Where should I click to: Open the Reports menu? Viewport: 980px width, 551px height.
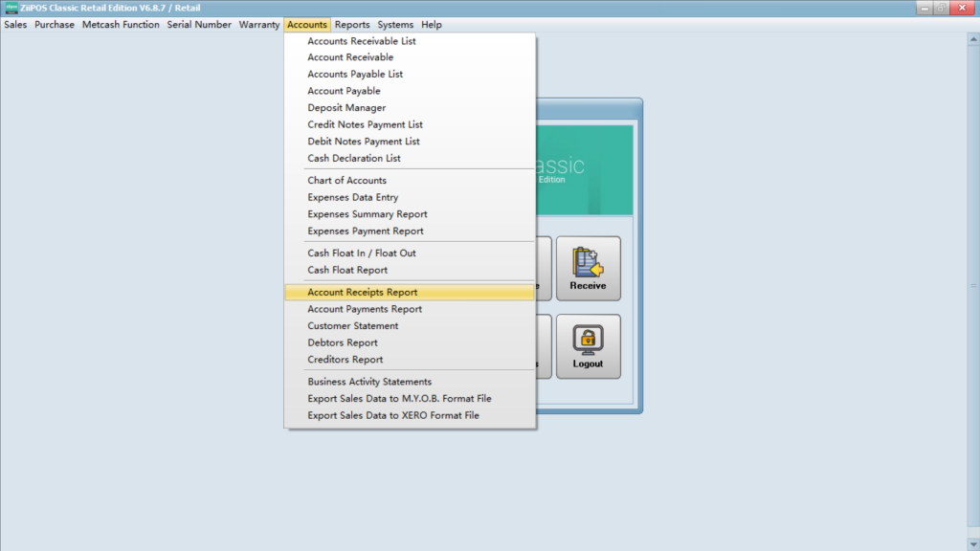(352, 24)
